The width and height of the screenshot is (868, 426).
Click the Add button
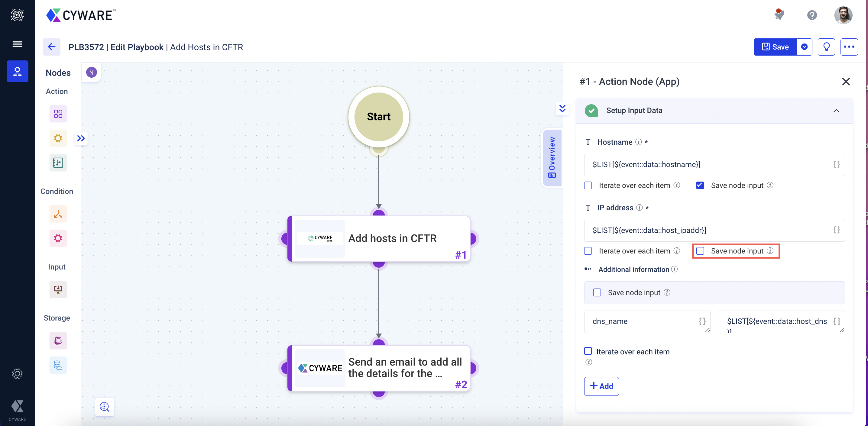[x=601, y=386]
